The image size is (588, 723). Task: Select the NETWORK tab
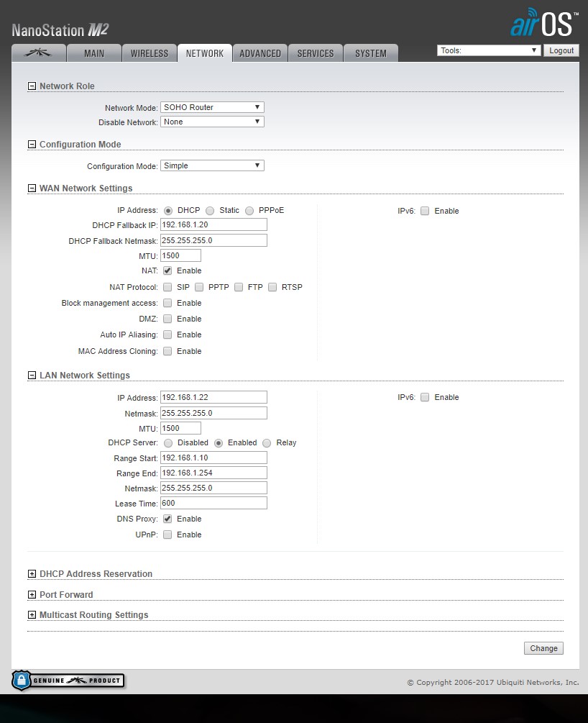point(205,53)
